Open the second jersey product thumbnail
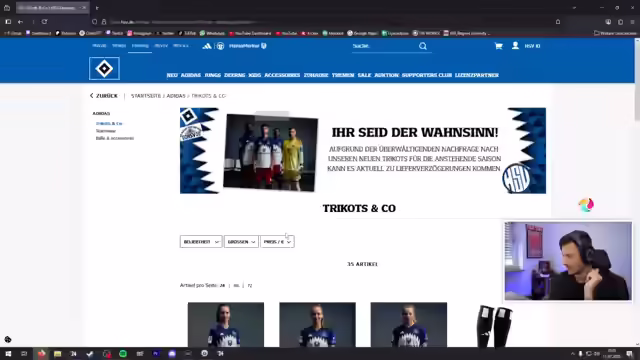The image size is (640, 360). click(317, 325)
